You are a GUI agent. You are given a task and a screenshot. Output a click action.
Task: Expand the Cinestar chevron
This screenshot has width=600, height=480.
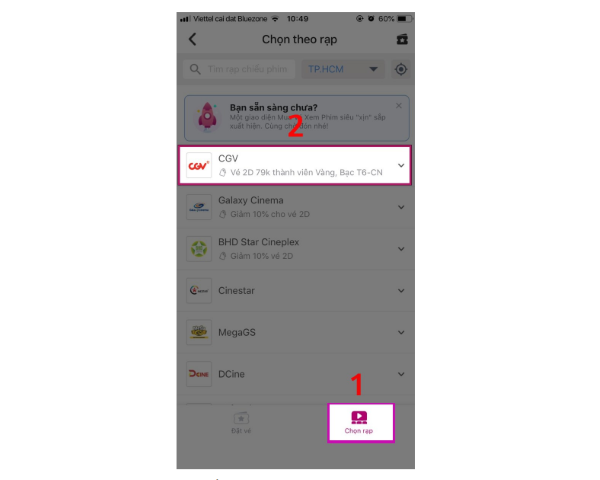401,291
